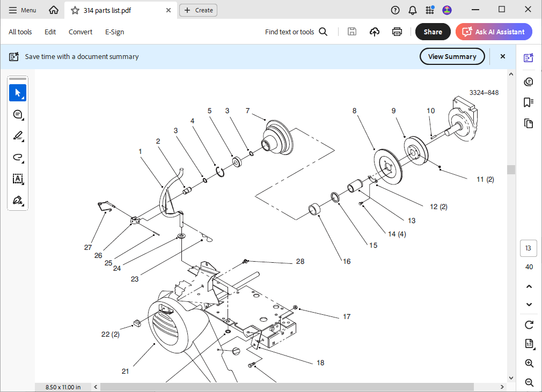Go to the next page arrow
Screen dimensions: 542x392
(x=529, y=304)
